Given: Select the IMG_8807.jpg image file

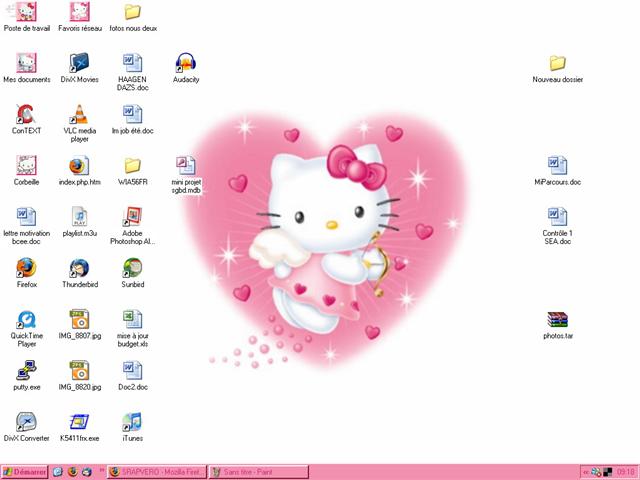Looking at the screenshot, I should 78,320.
